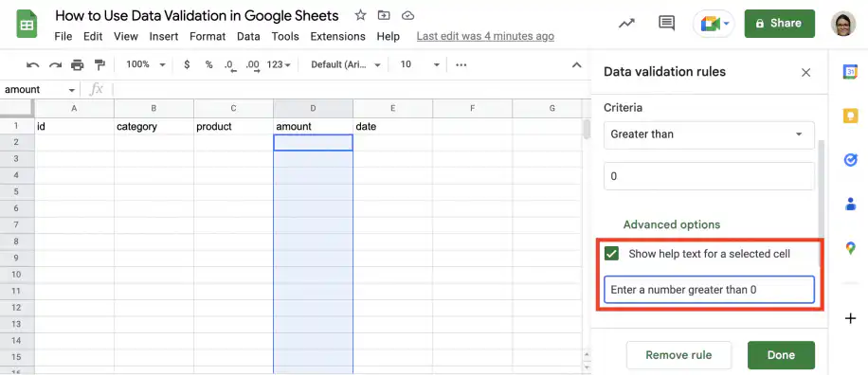The height and width of the screenshot is (375, 868).
Task: Open the Last edit was 4 minutes ago link
Action: (485, 37)
